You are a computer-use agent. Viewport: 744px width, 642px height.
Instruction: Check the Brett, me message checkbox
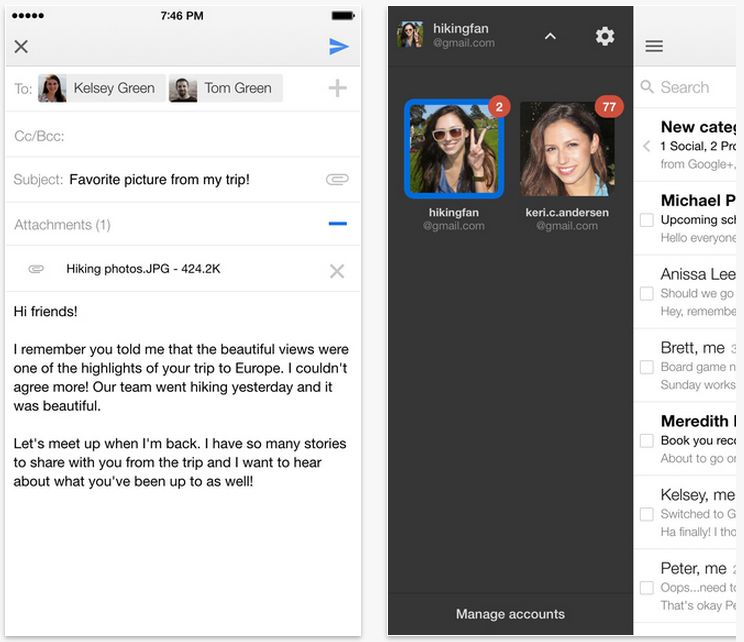click(x=647, y=367)
